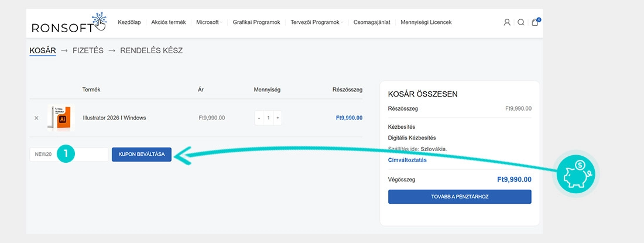Click the quantity value field
This screenshot has height=243, width=644.
(x=268, y=118)
